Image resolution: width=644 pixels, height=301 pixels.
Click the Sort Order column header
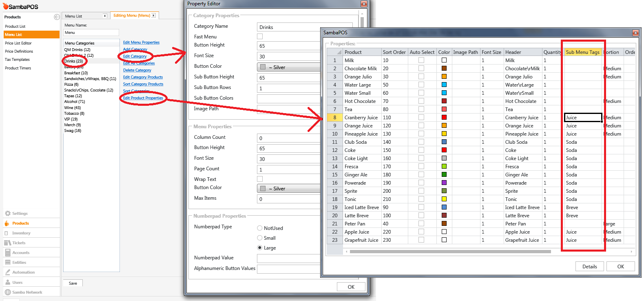(394, 52)
